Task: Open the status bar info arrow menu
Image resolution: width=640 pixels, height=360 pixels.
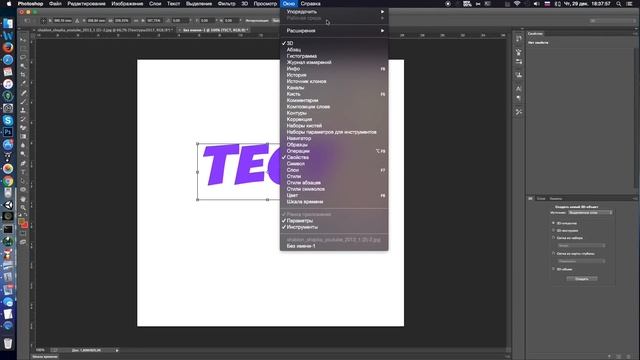Action: (117, 350)
